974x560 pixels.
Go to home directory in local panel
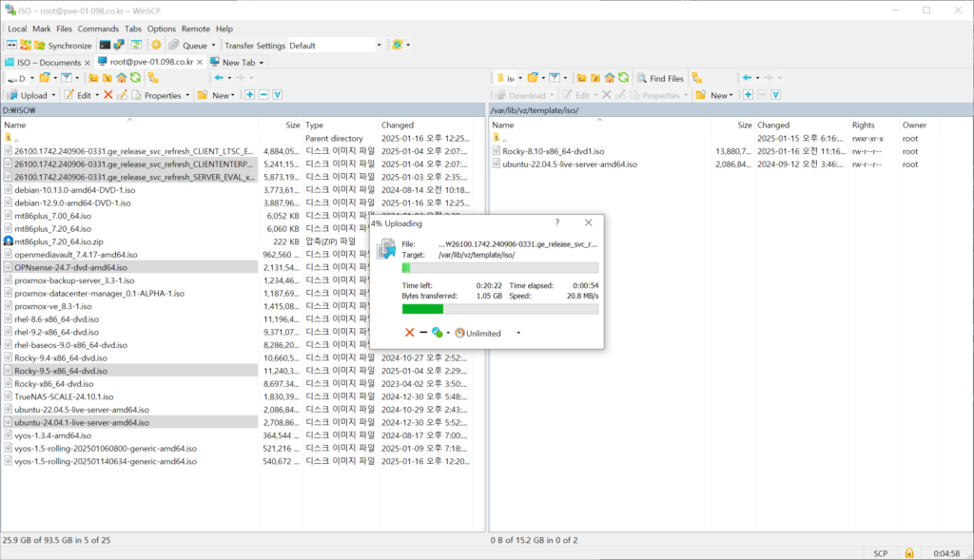pos(122,78)
